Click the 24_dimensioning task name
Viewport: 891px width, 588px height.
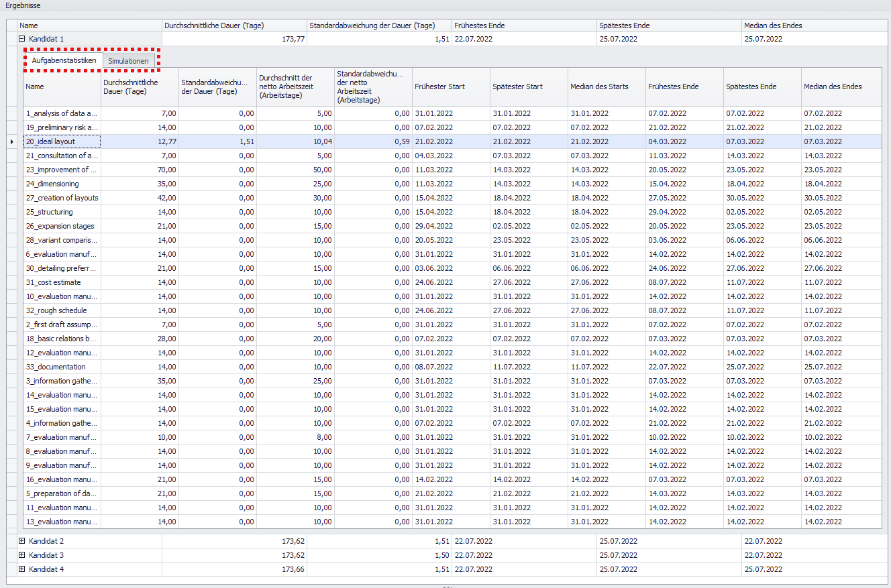(x=52, y=184)
